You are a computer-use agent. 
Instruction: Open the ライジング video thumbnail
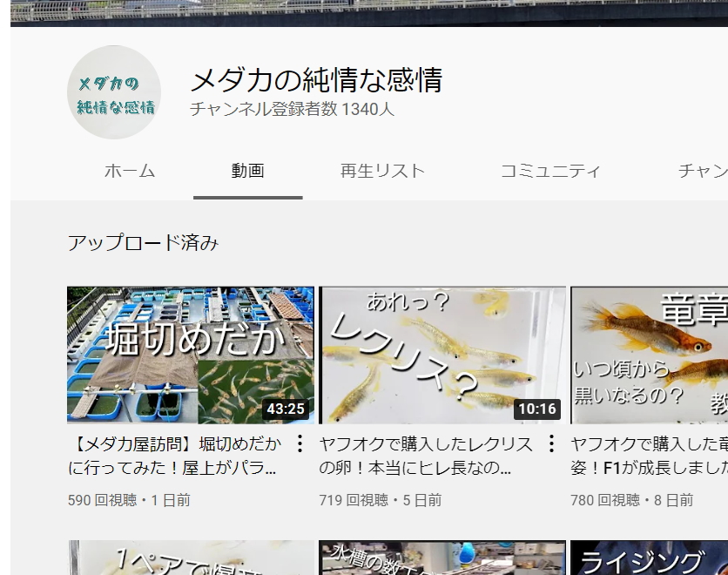point(650,558)
